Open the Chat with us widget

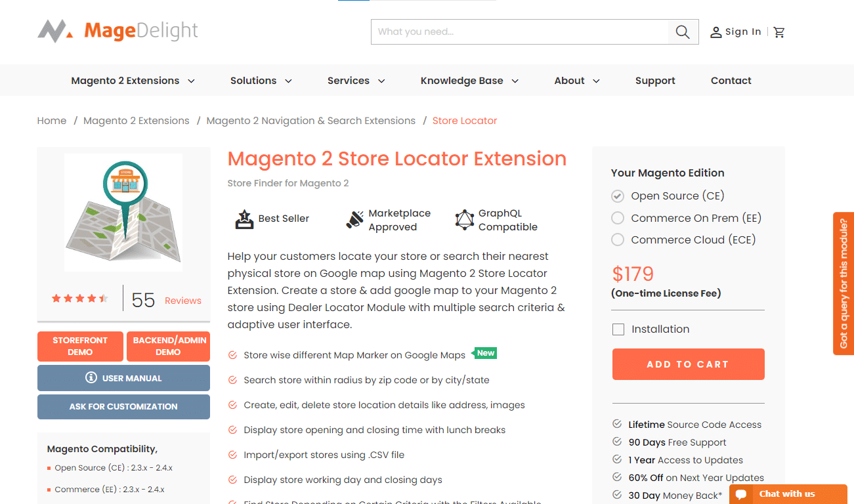pyautogui.click(x=788, y=494)
